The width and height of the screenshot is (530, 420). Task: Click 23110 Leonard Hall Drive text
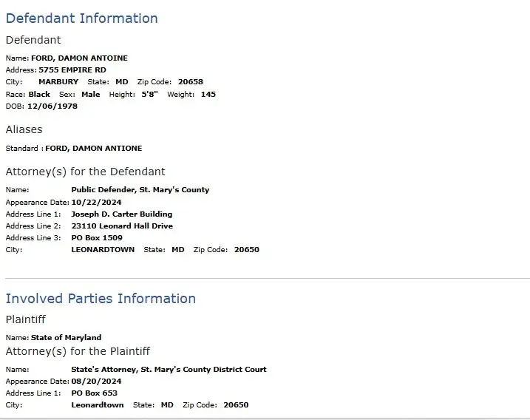pyautogui.click(x=122, y=226)
